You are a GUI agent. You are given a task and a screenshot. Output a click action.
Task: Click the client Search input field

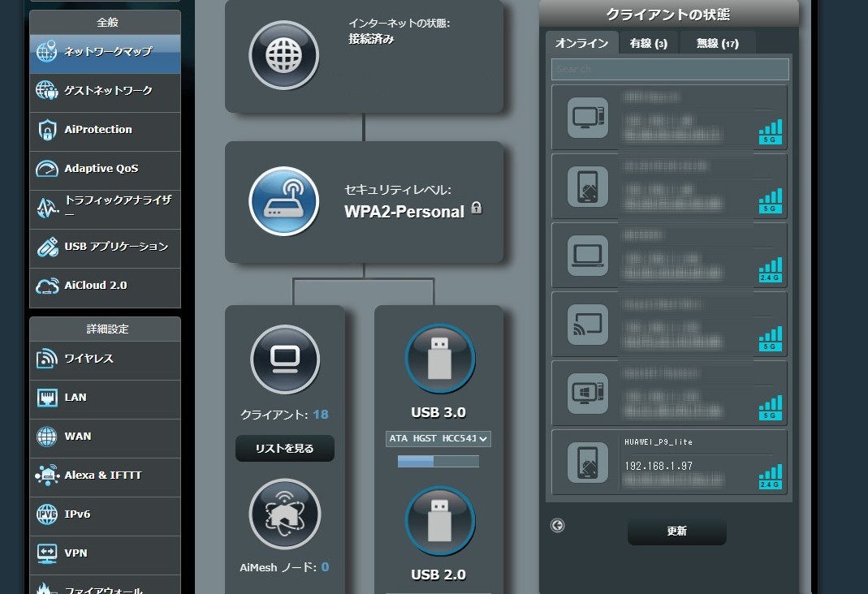click(x=670, y=69)
